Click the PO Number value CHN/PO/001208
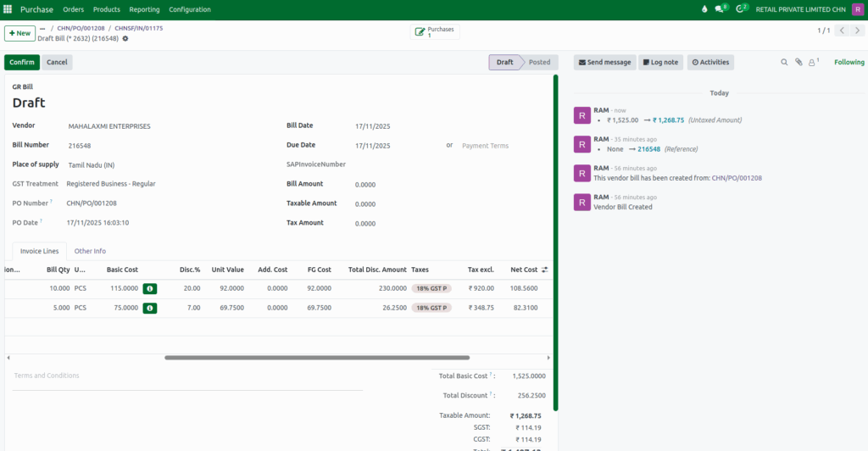The width and height of the screenshot is (868, 451). pos(92,203)
